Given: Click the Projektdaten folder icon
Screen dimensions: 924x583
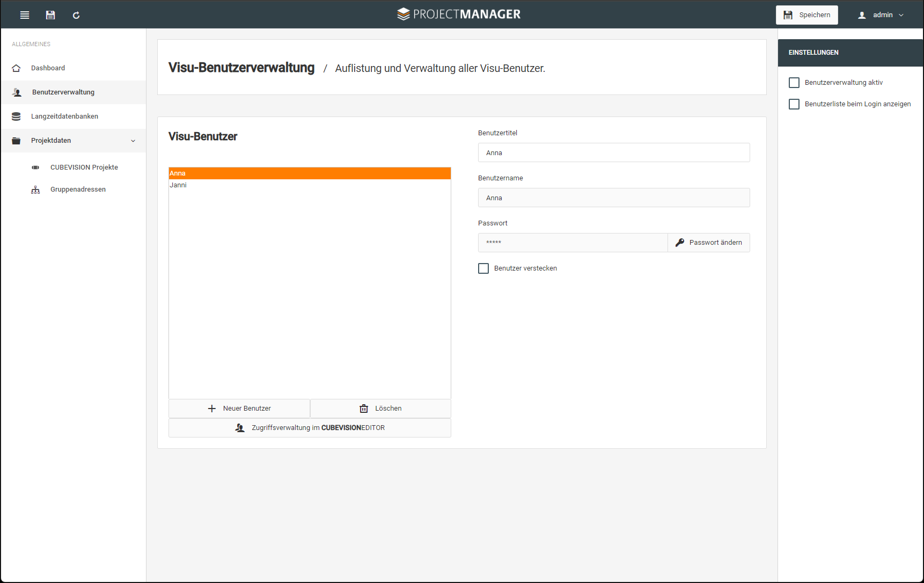Looking at the screenshot, I should point(16,141).
